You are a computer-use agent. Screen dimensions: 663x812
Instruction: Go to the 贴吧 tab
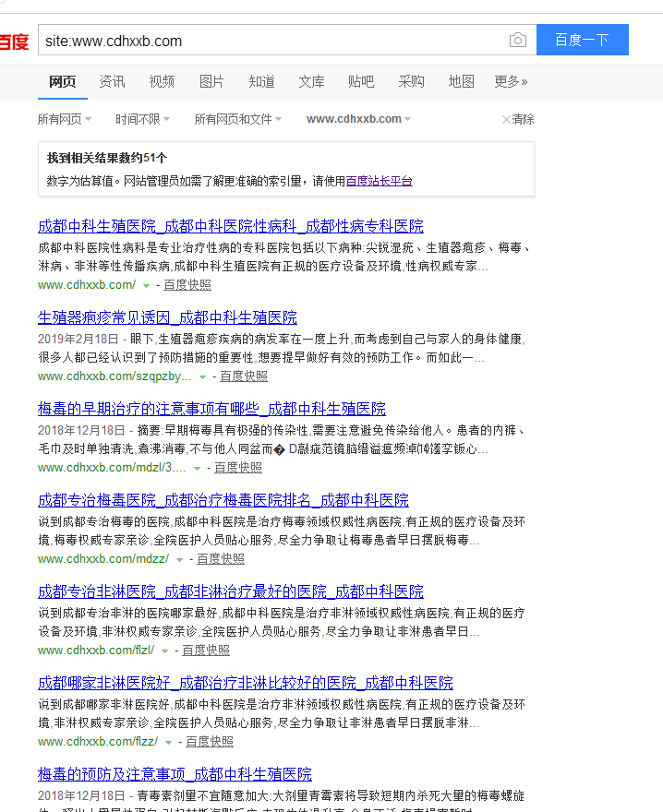pos(361,81)
